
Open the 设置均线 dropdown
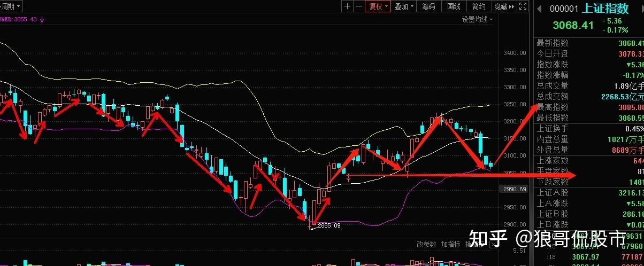coord(477,19)
